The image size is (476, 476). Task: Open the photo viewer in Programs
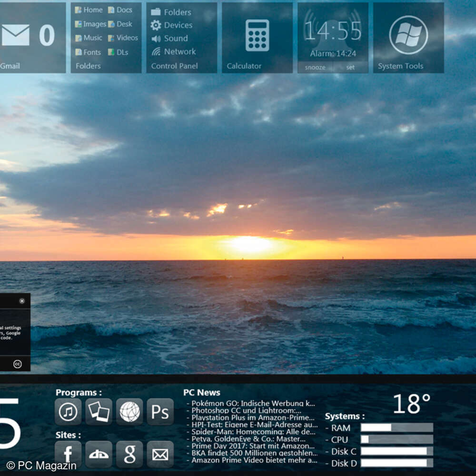(x=99, y=412)
